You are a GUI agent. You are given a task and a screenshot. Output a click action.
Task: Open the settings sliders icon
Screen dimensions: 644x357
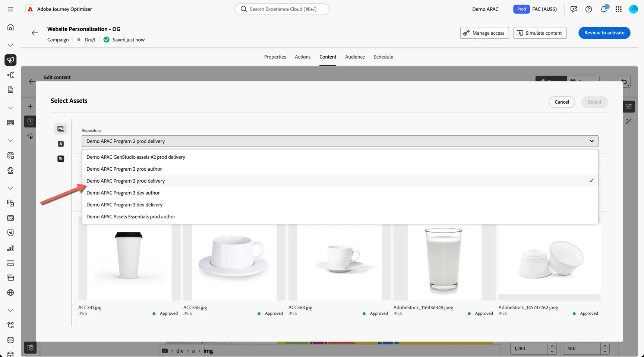tap(628, 107)
